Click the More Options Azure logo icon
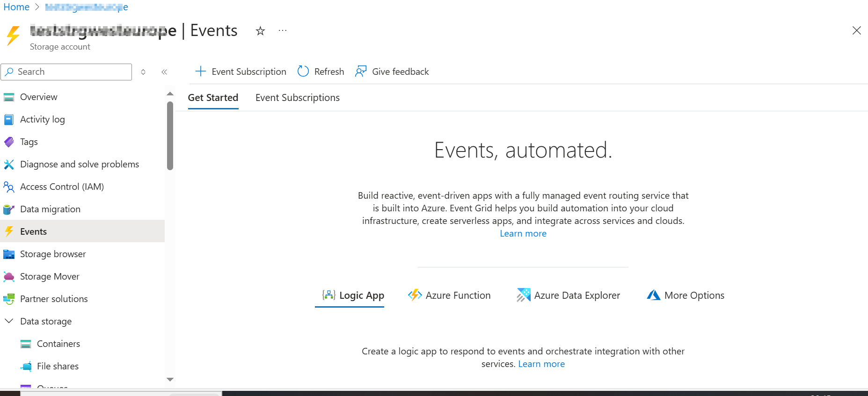 pos(654,295)
